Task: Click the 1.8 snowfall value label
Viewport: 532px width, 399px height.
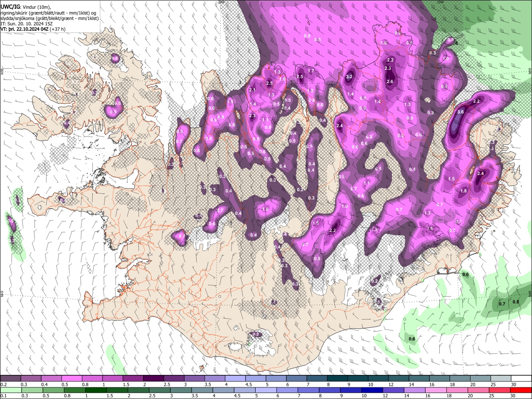Action: [464, 191]
